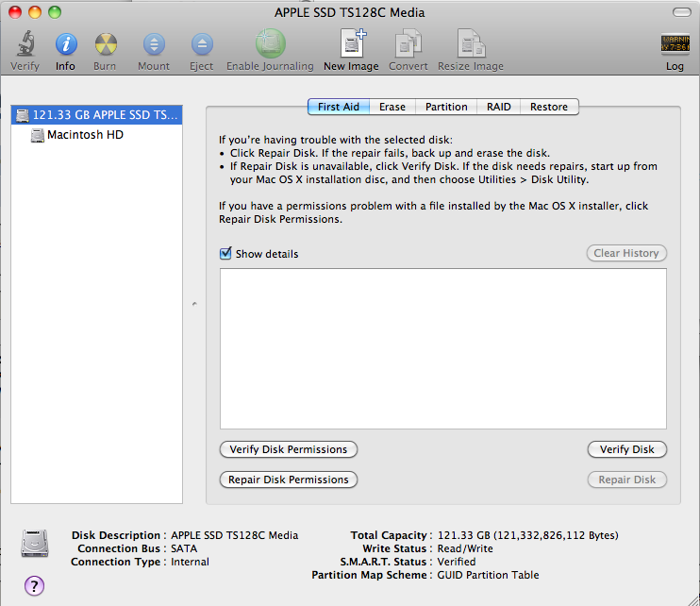Click the hard drive icon beside Disk Description
This screenshot has width=700, height=606.
(x=35, y=543)
